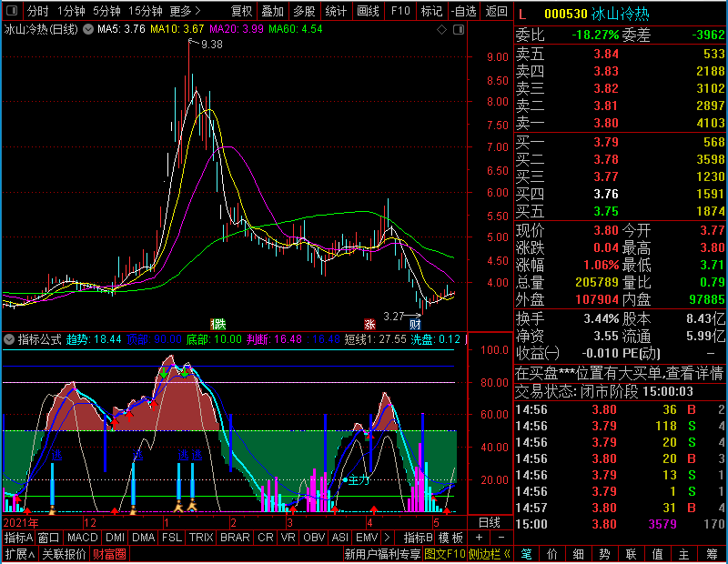Open the round dropdown next to 冰山冷热(日线)
Viewport: 728px width, 564px height.
(87, 29)
